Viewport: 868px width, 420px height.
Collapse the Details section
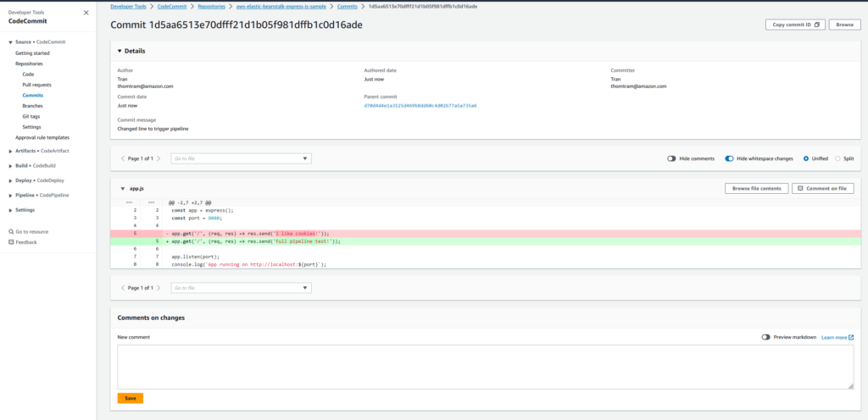(x=120, y=51)
